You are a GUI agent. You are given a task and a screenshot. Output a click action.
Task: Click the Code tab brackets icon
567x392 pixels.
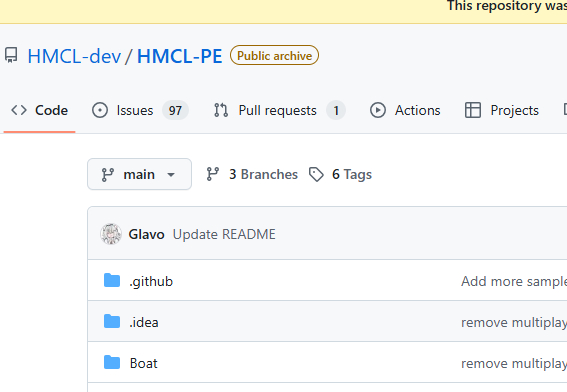pos(19,110)
